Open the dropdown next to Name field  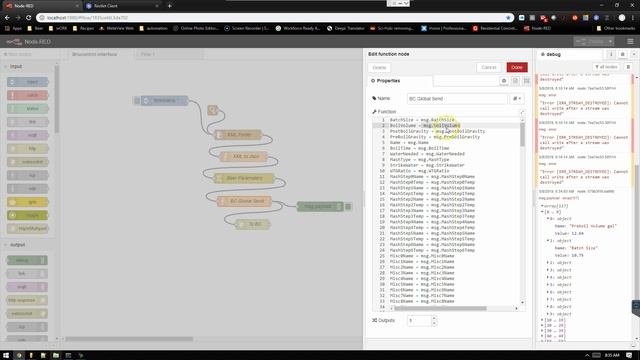pos(517,98)
